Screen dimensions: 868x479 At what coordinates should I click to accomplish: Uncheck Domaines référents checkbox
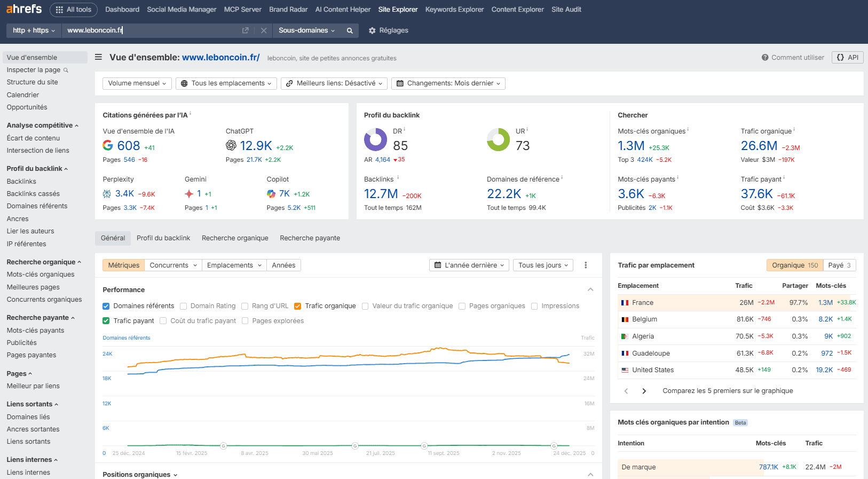pyautogui.click(x=106, y=306)
